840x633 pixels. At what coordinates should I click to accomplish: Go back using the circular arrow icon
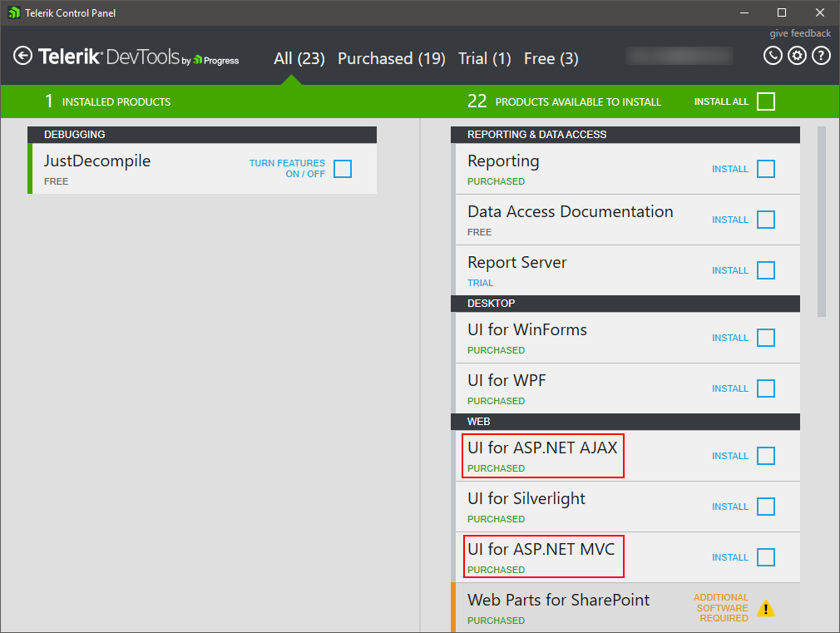[x=22, y=56]
